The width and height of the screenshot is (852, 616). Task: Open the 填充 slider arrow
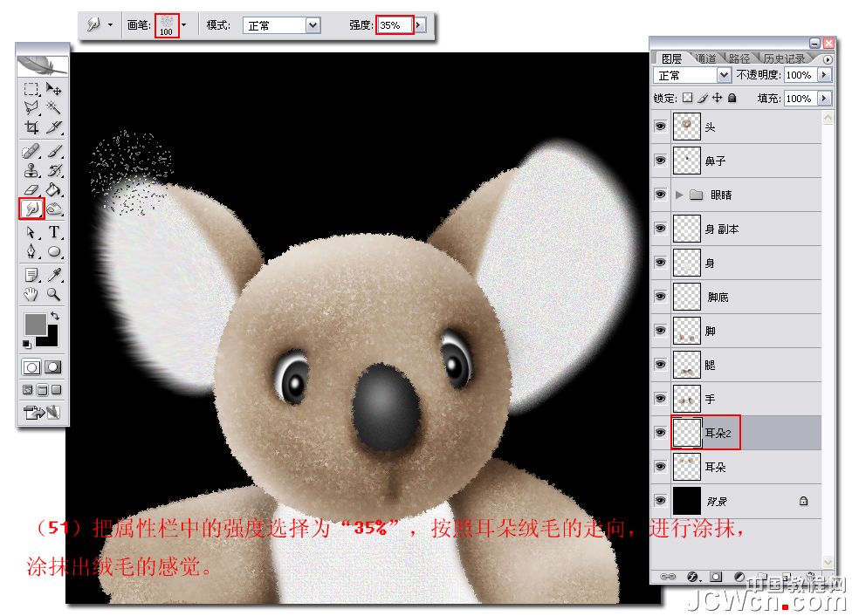coord(825,99)
